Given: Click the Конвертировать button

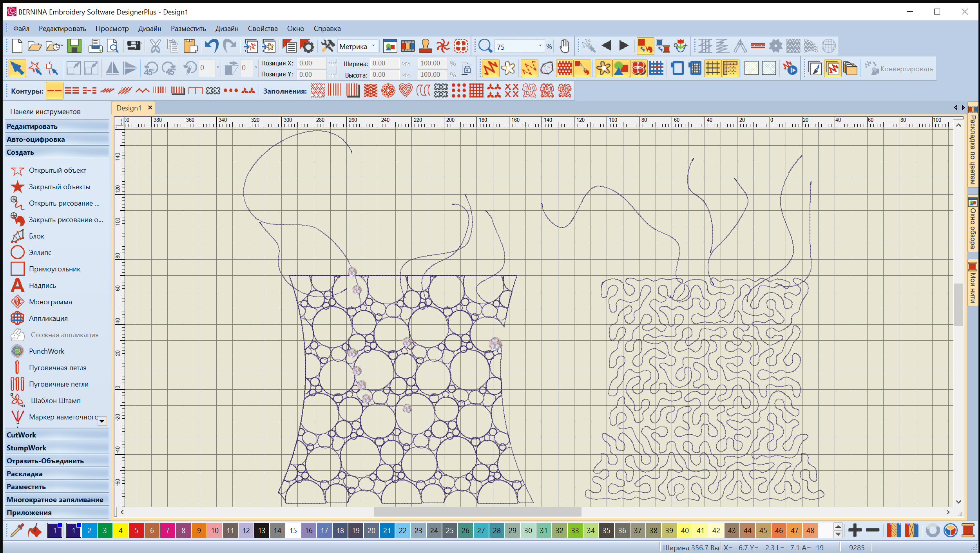Looking at the screenshot, I should 900,69.
